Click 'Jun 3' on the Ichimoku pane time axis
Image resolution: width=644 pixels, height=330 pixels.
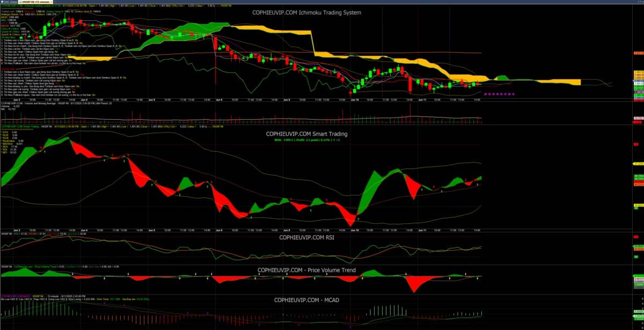click(17, 99)
